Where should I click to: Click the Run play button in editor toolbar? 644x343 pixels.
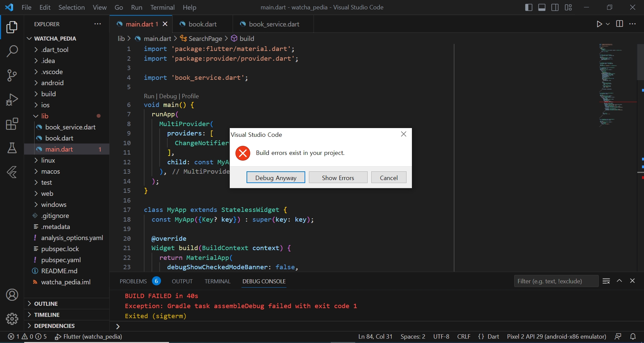click(x=599, y=24)
